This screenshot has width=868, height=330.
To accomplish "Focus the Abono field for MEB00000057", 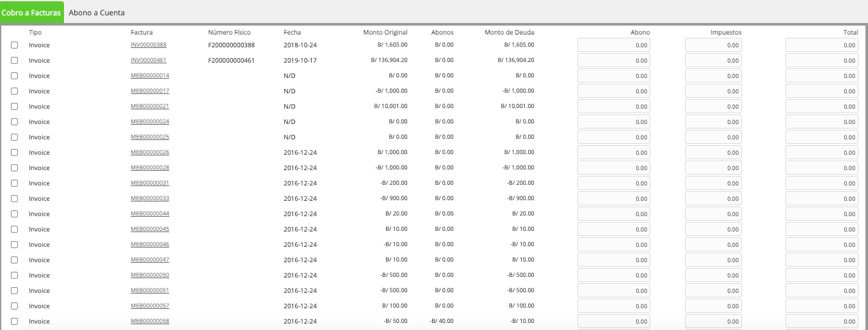I will point(614,306).
